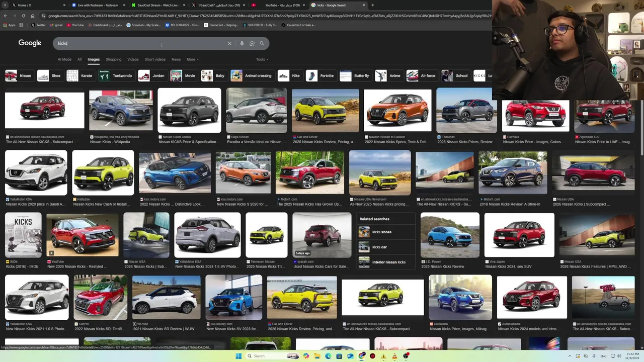Select the News search tab
Viewport: 644px width, 362px height.
176,59
